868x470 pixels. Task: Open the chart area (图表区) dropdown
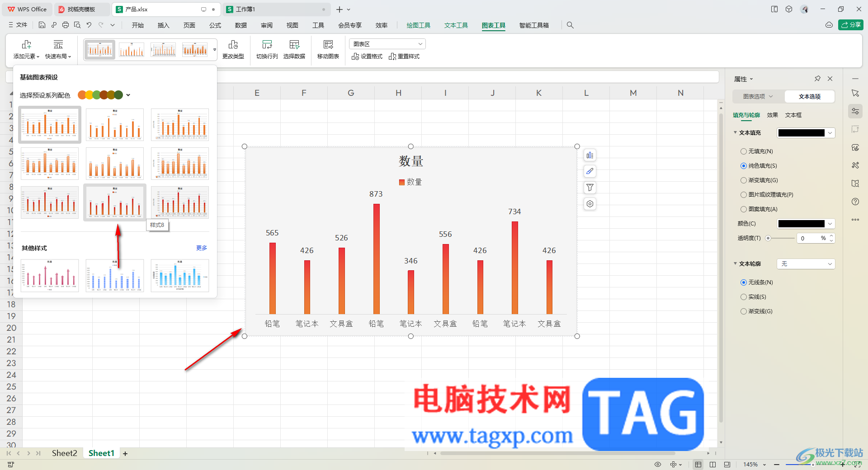(x=387, y=44)
